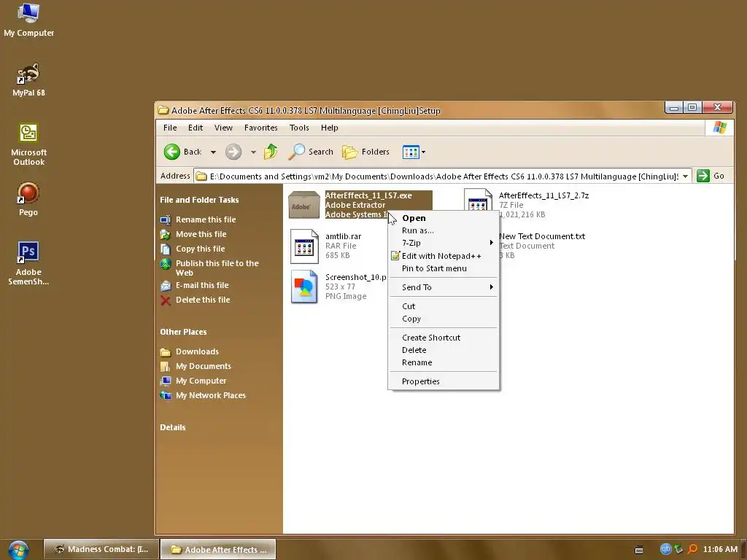Launch MyPal 68 browser shortcut

click(28, 79)
